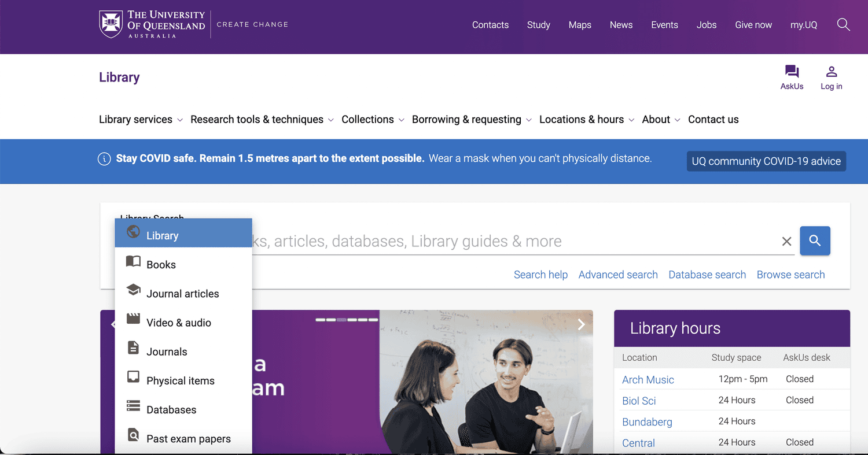Image resolution: width=868 pixels, height=455 pixels.
Task: Open Central library hours
Action: [638, 443]
